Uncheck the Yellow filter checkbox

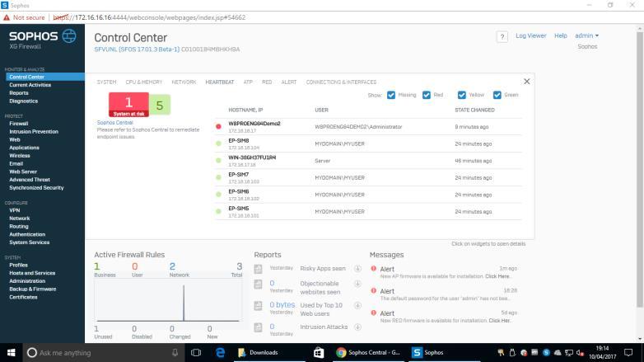pyautogui.click(x=462, y=95)
